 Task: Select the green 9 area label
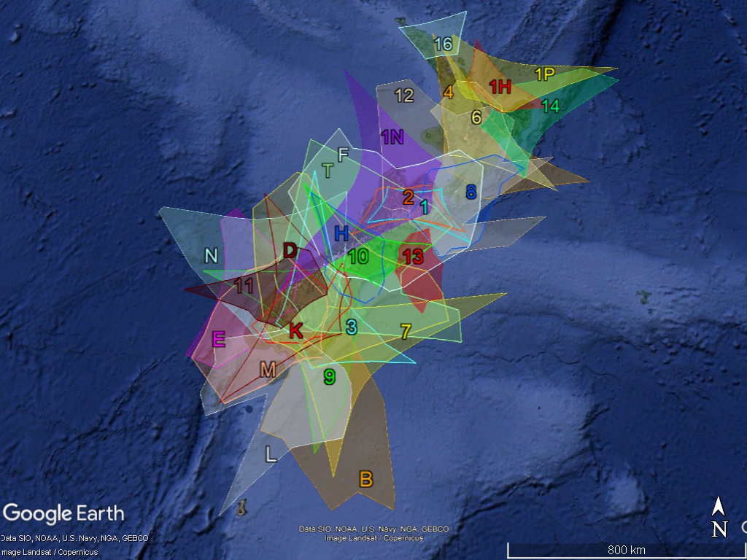point(329,376)
